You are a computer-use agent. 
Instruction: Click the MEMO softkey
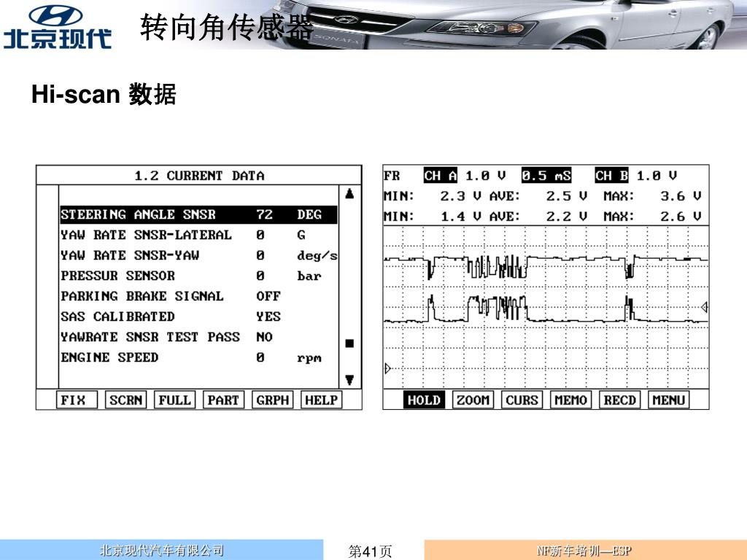pyautogui.click(x=570, y=400)
